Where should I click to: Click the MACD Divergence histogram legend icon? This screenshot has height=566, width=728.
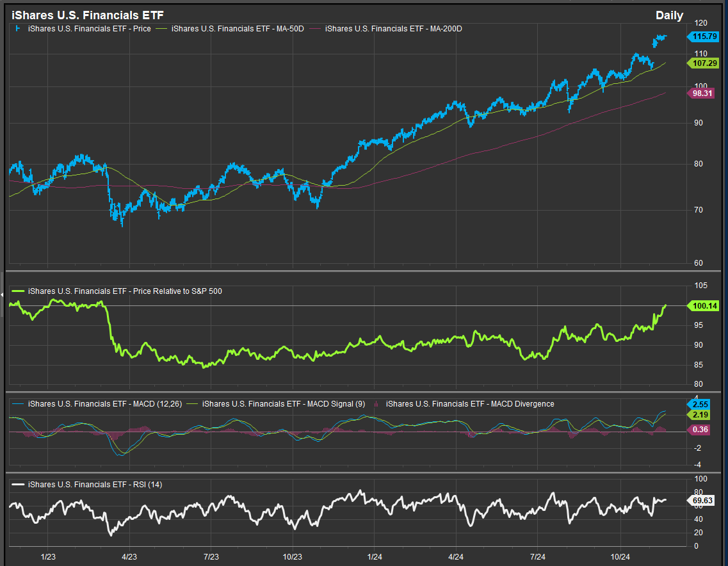[x=378, y=404]
